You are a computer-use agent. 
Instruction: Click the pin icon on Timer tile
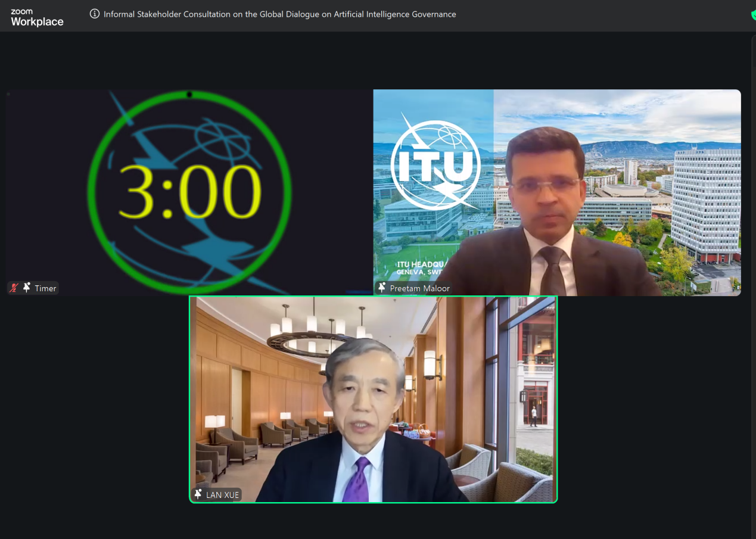tap(27, 288)
